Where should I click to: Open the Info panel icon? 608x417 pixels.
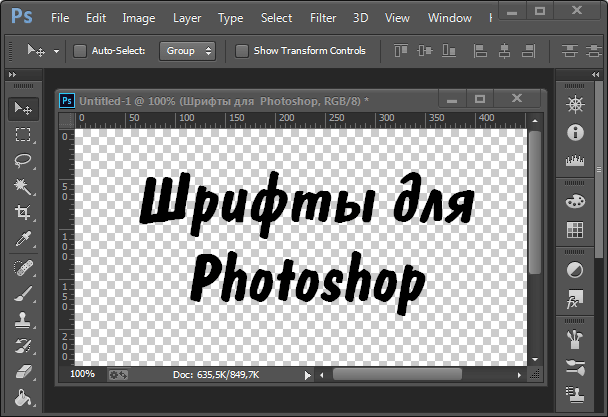pos(575,133)
